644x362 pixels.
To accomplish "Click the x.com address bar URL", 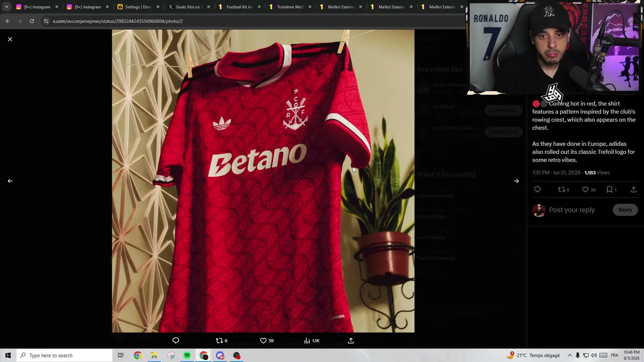I will point(118,21).
